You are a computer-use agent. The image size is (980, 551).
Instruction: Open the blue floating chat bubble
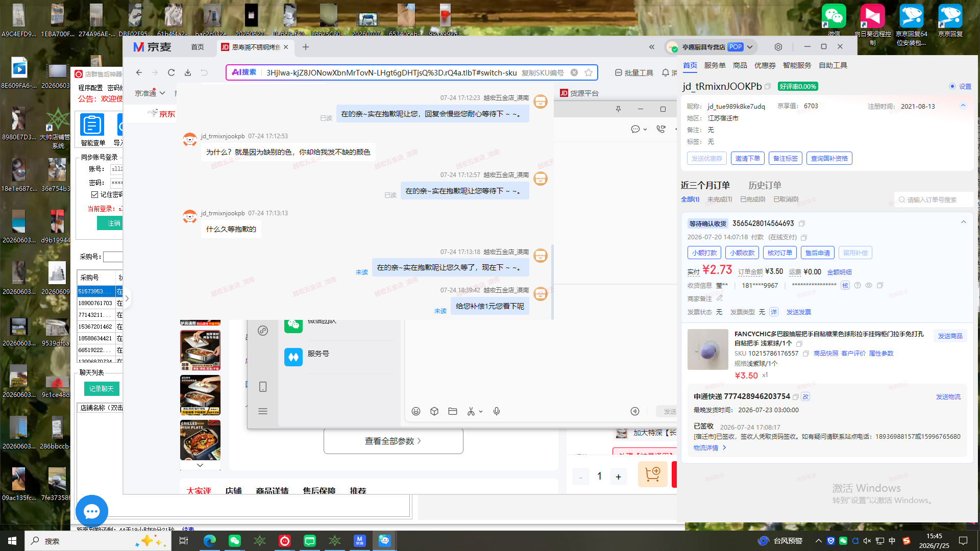click(92, 511)
